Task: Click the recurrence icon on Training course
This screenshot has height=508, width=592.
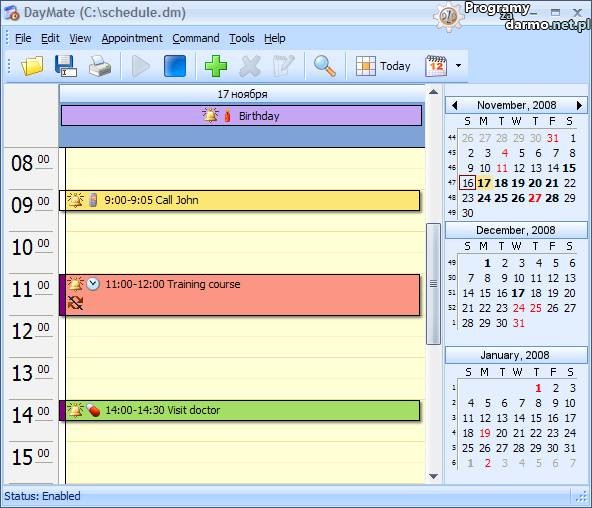Action: coord(75,303)
